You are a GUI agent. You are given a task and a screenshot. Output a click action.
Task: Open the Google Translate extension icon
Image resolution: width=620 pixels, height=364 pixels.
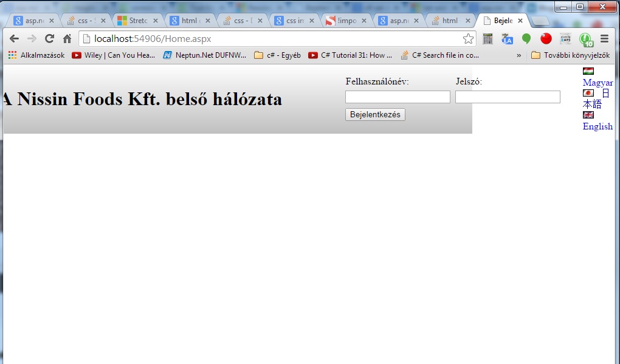click(x=507, y=39)
